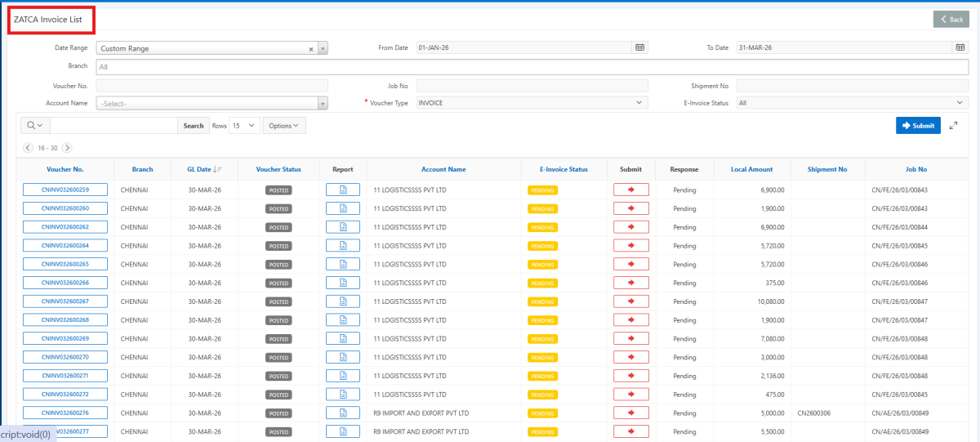Click POSTED badge for CNINV032600270

(x=278, y=357)
